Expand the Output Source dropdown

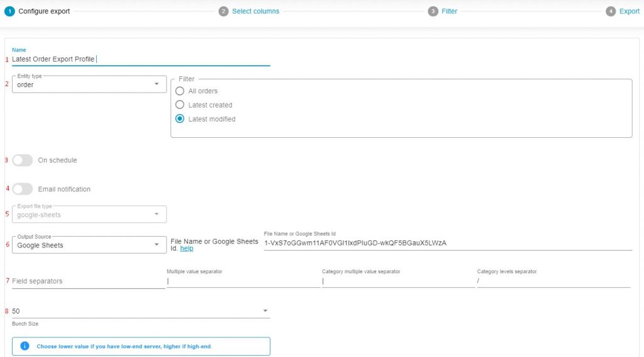click(x=89, y=245)
